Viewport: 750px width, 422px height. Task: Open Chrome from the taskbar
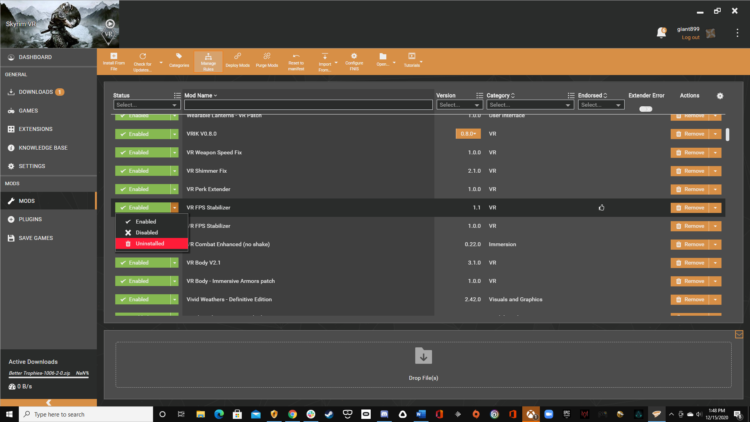coord(292,414)
